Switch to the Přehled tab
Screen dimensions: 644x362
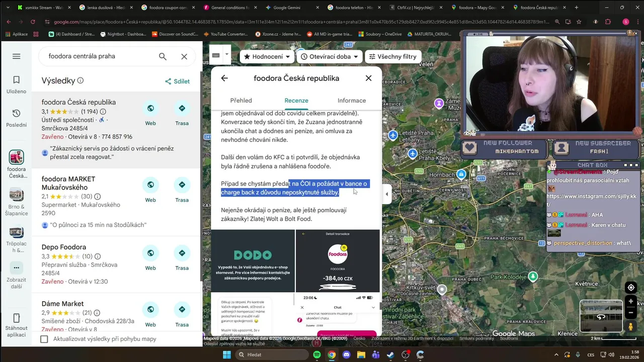point(241,101)
